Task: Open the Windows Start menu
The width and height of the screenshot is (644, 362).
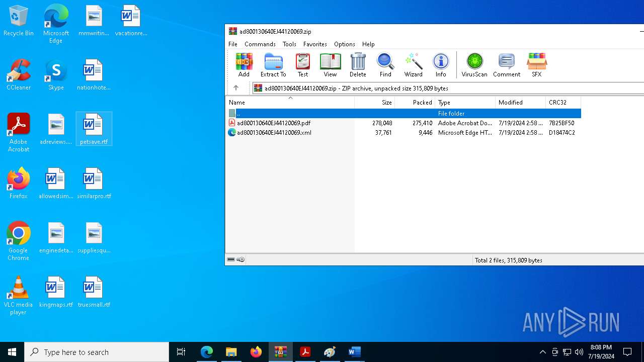Action: pyautogui.click(x=12, y=352)
